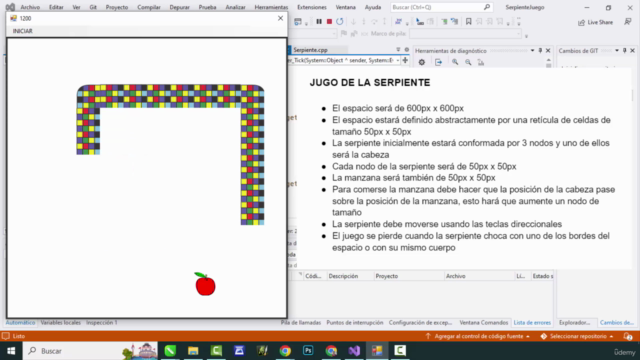The width and height of the screenshot is (640, 360).
Task: Open the Prueba menu
Action: (x=207, y=7)
